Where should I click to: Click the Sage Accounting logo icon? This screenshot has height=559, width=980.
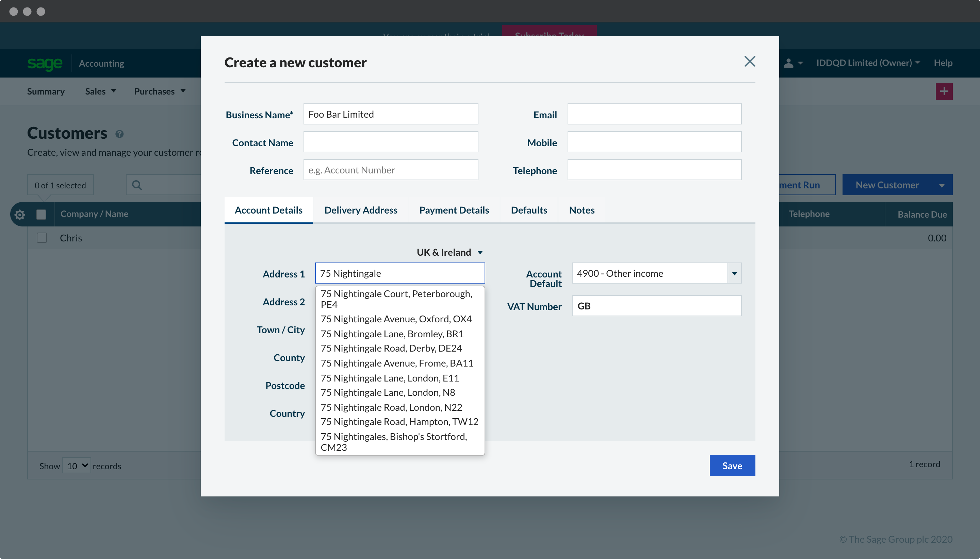(x=44, y=63)
